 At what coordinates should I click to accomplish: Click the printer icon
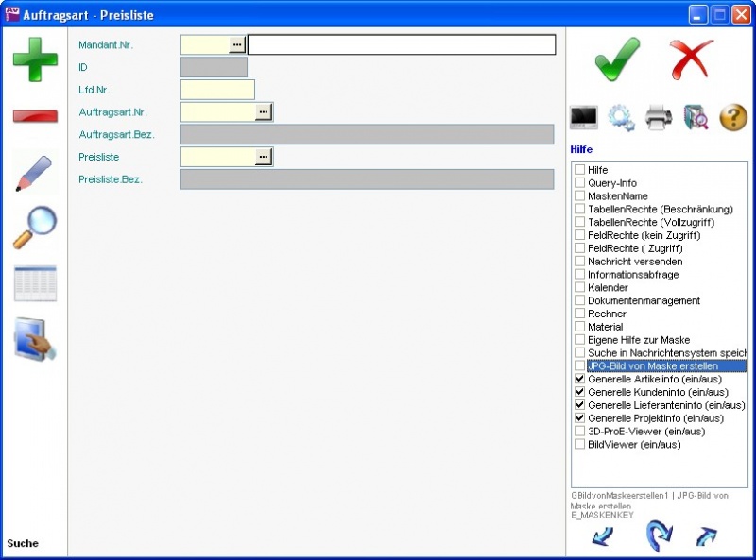click(x=659, y=117)
